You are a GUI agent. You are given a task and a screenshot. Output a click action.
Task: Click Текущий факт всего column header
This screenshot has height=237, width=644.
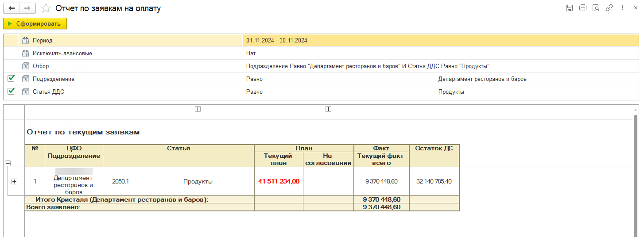pos(381,159)
